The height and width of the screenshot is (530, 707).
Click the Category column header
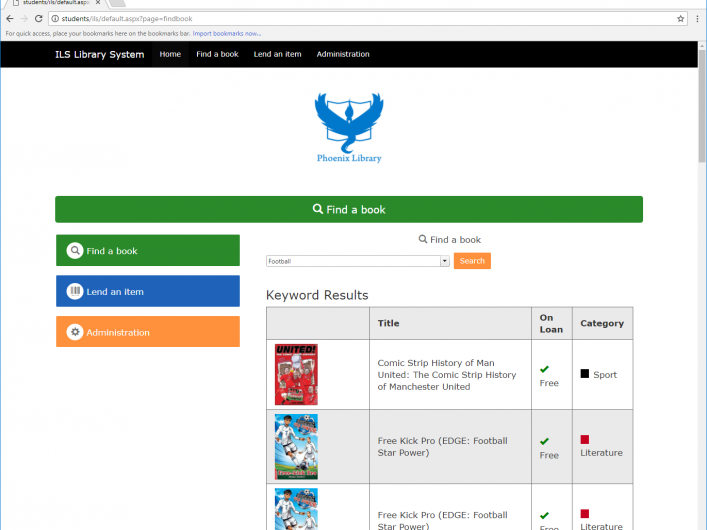(x=602, y=323)
